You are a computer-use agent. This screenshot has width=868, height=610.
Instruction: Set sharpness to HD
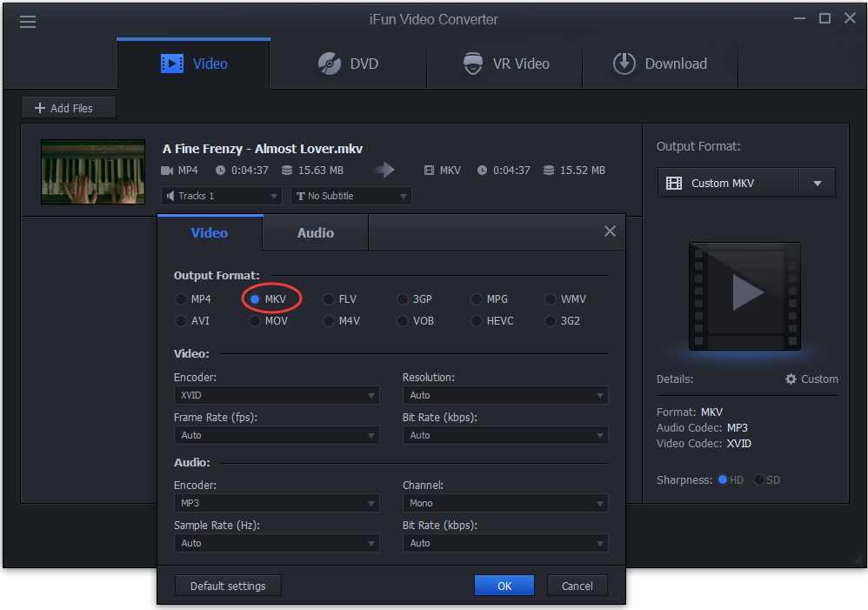click(x=723, y=479)
